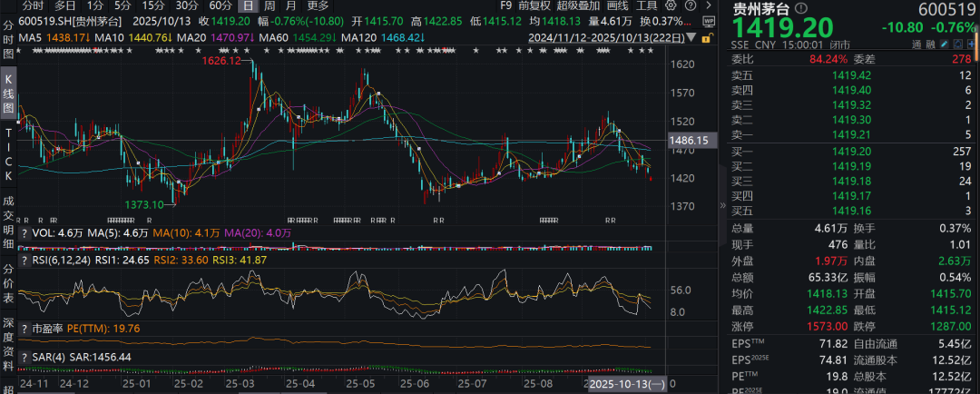Open help for the RSI indicator
Image resolution: width=980 pixels, height=394 pixels.
(24, 260)
